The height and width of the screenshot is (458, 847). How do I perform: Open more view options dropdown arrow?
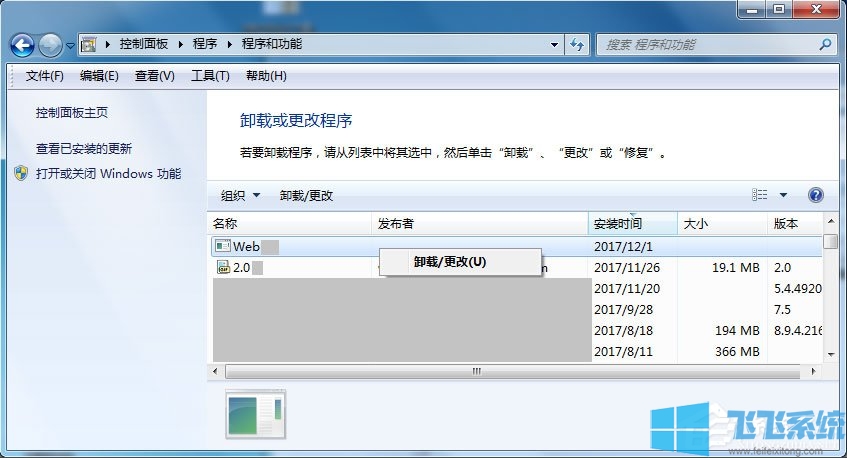pyautogui.click(x=783, y=195)
